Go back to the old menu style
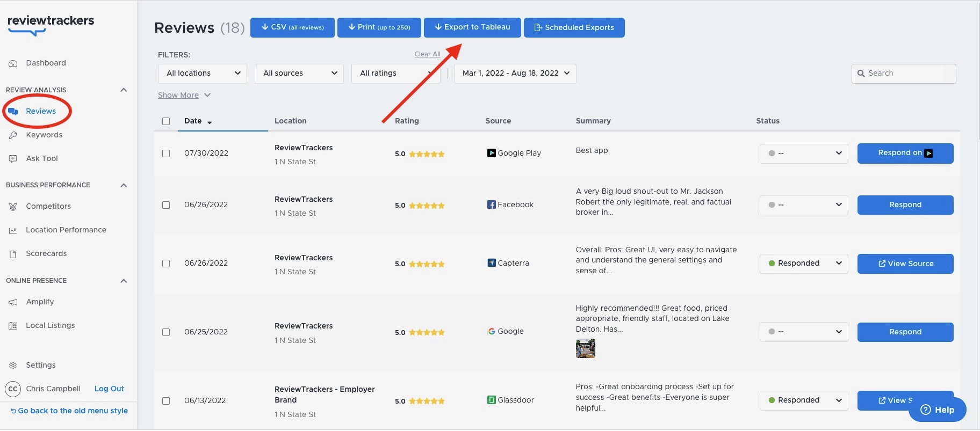The image size is (980, 431). [69, 411]
